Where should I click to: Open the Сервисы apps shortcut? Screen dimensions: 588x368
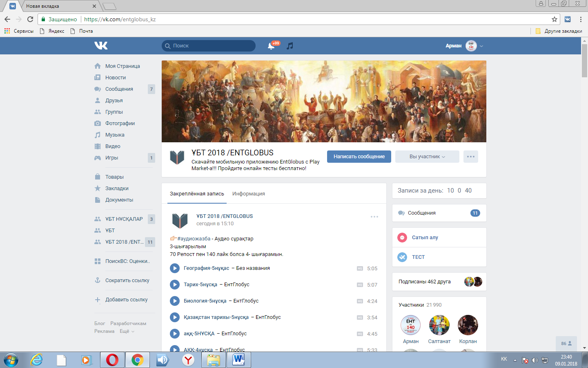coord(19,31)
